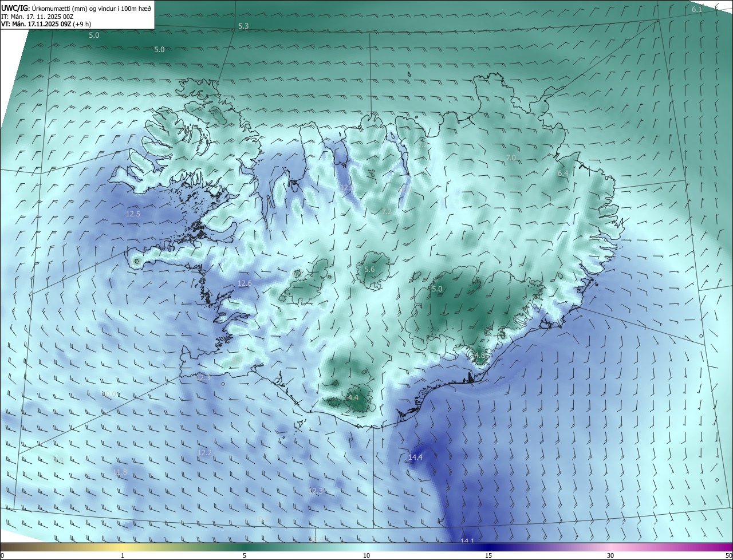Viewport: 733px width, 560px height.
Task: Click the 7.0 value in northeast Iceland
Action: (511, 157)
